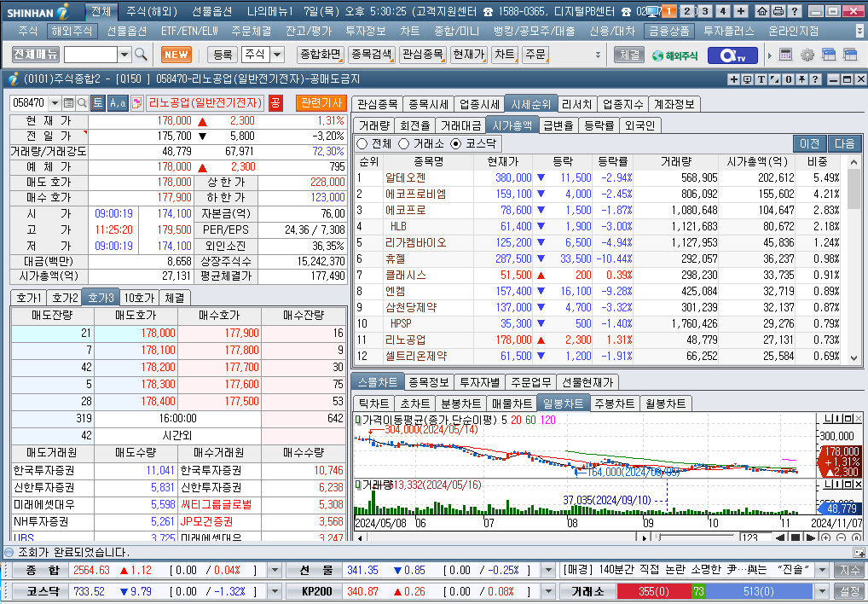Switch to the 주봉차트 tab
The image size is (868, 604).
pyautogui.click(x=614, y=404)
